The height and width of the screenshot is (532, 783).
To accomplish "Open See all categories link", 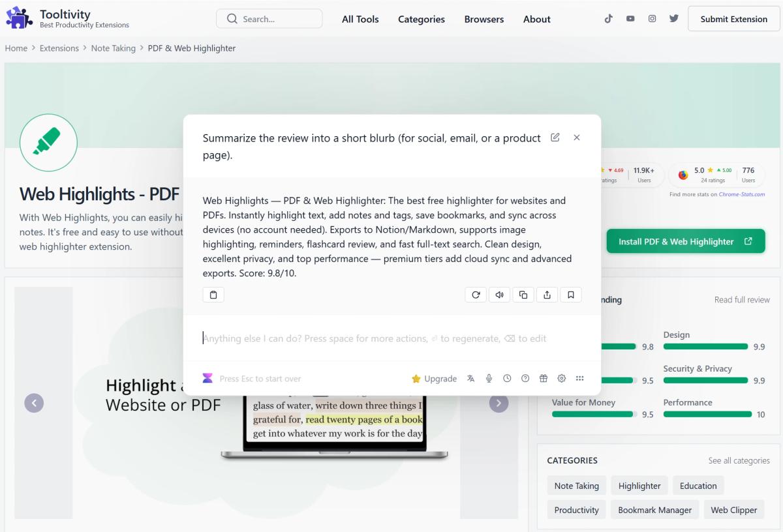I will [739, 460].
